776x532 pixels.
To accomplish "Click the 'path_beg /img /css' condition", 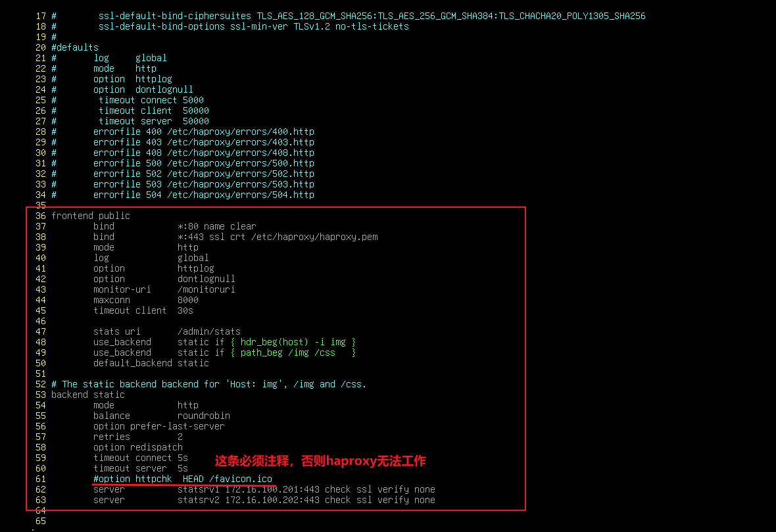I will click(287, 353).
